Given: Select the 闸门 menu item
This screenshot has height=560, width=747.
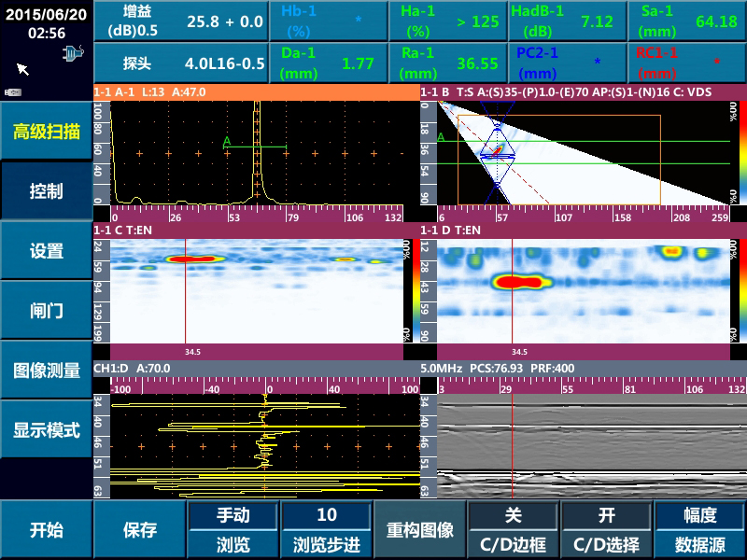Looking at the screenshot, I should click(47, 311).
